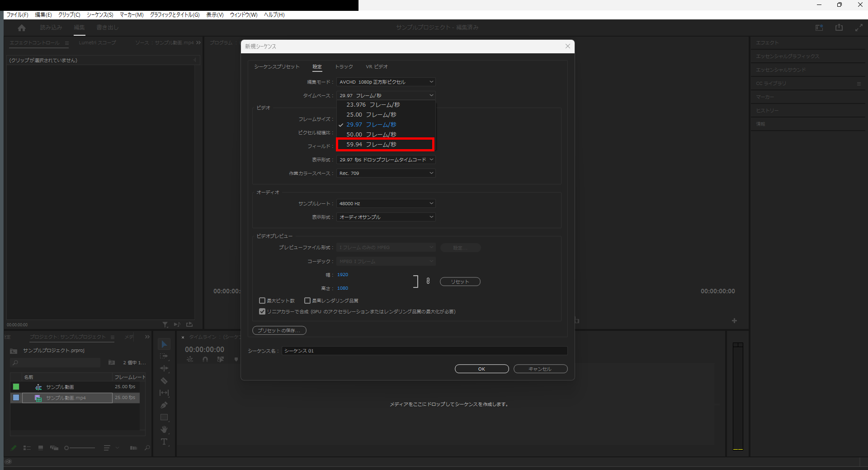Select the Track Select Forward tool

coord(164,357)
